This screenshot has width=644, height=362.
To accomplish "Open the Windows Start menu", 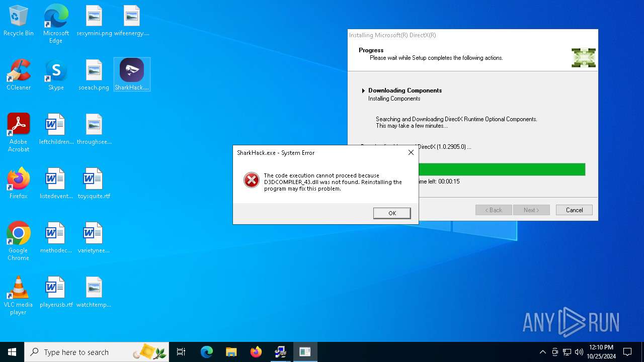I will [12, 352].
